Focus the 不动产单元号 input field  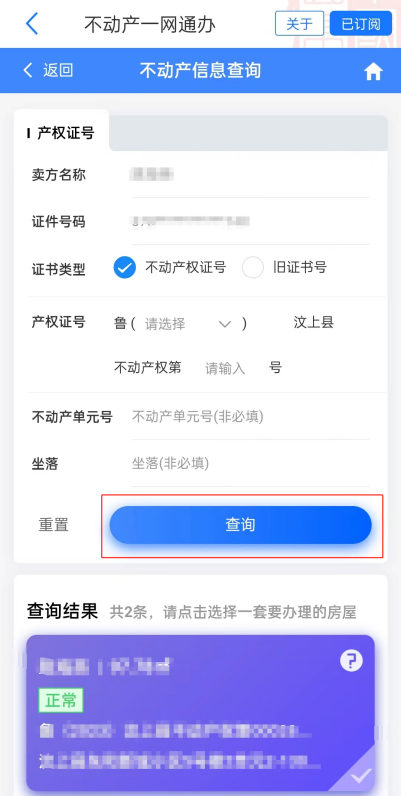click(x=251, y=417)
